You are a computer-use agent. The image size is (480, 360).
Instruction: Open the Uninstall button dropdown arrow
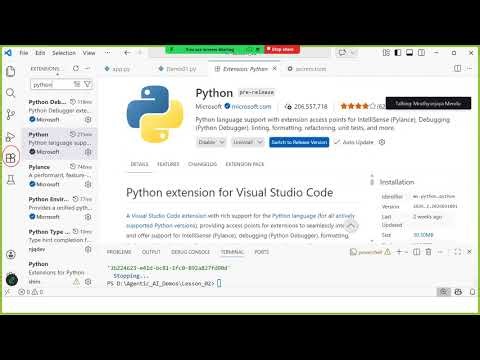261,142
